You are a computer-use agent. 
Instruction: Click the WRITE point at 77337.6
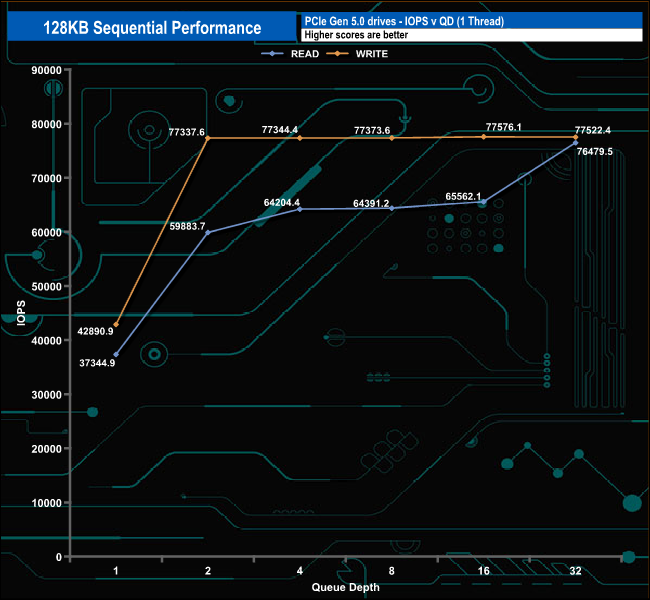pos(208,138)
